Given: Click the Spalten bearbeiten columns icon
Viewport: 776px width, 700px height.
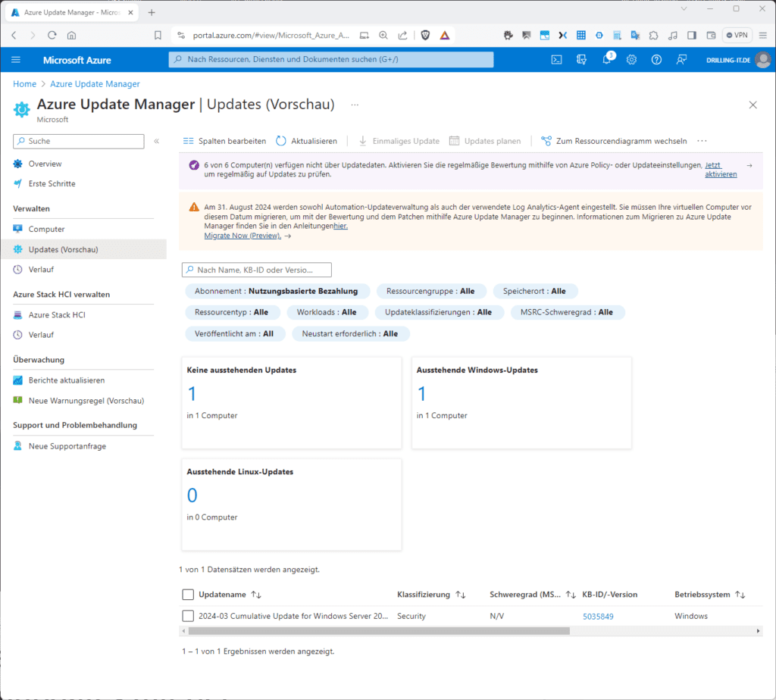Looking at the screenshot, I should coord(188,141).
